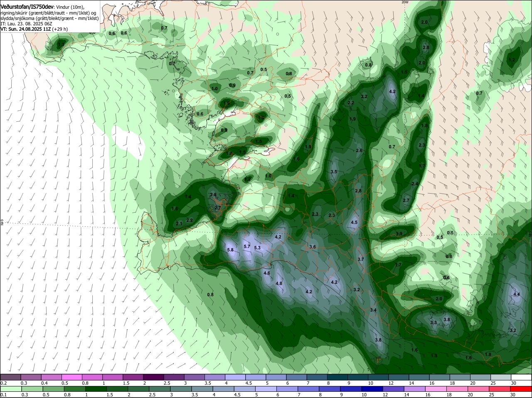Click the 5.7 precipitation value on the map
Image resolution: width=532 pixels, height=398 pixels.
coord(247,246)
